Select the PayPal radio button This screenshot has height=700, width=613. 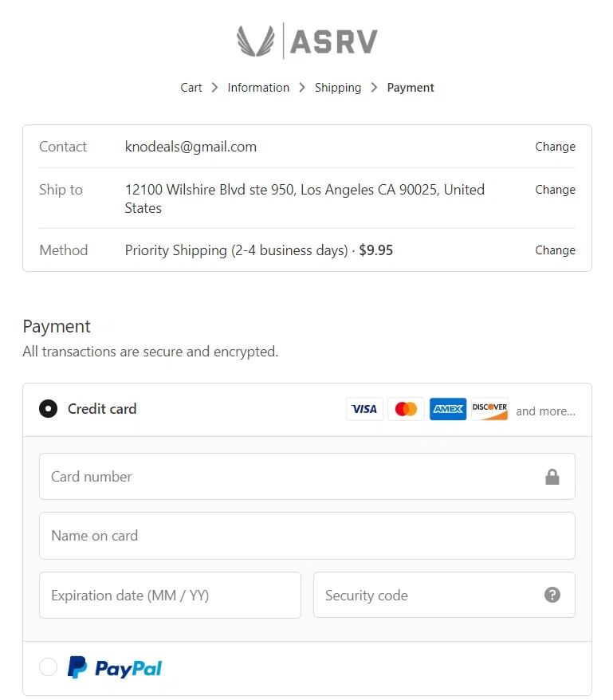pos(49,667)
